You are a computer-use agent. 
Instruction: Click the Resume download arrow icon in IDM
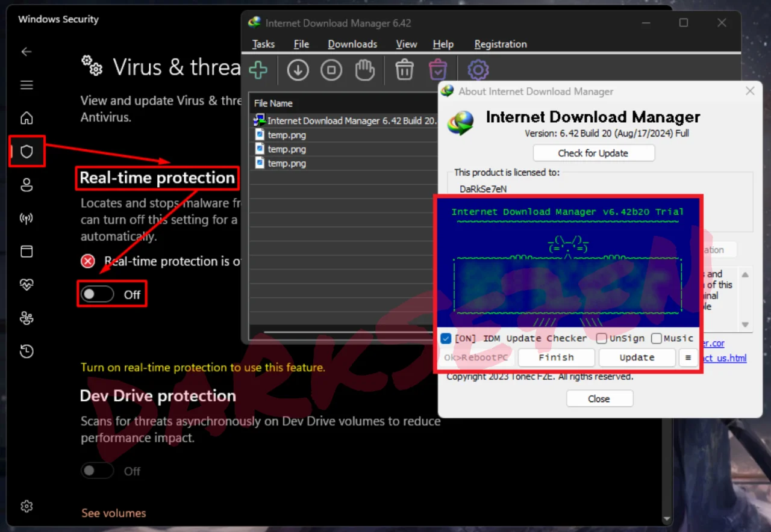coord(298,70)
